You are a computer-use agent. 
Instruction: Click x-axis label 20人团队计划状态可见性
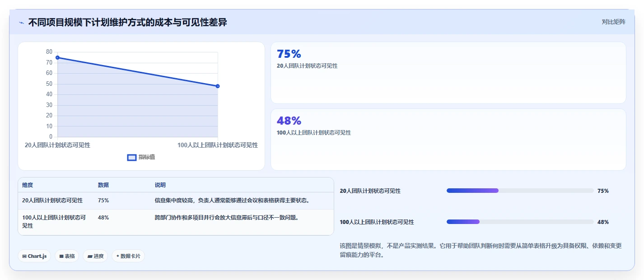point(57,145)
